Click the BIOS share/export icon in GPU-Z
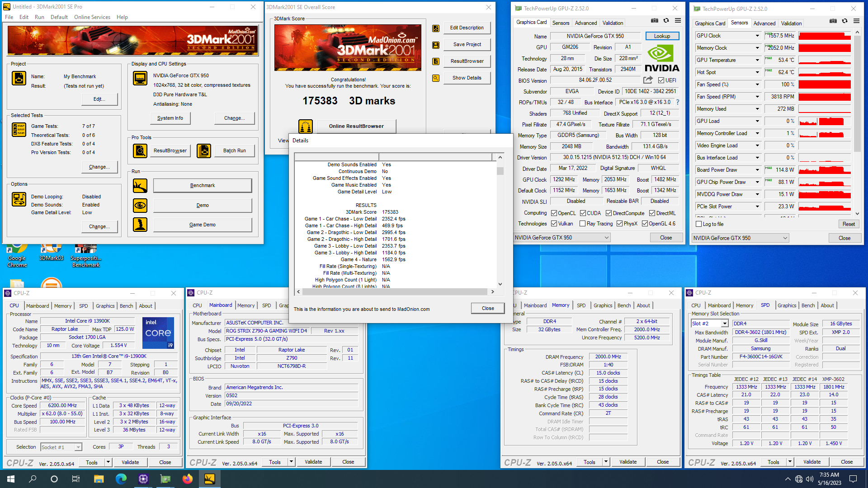Image resolution: width=868 pixels, height=488 pixels. pos(648,80)
